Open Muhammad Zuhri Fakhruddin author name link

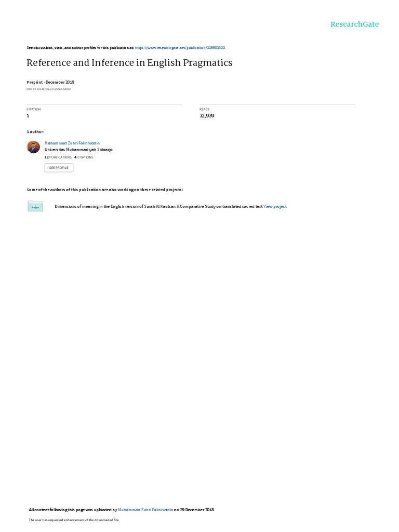point(72,143)
